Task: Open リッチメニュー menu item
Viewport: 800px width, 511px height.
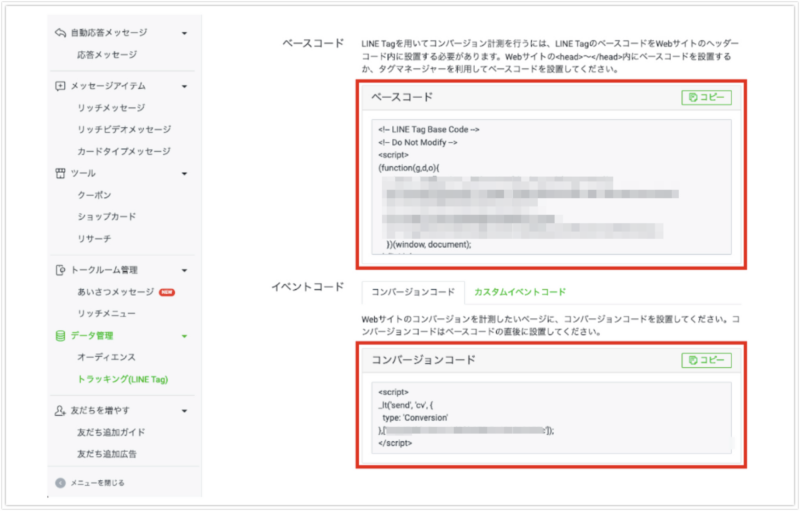Action: tap(107, 314)
